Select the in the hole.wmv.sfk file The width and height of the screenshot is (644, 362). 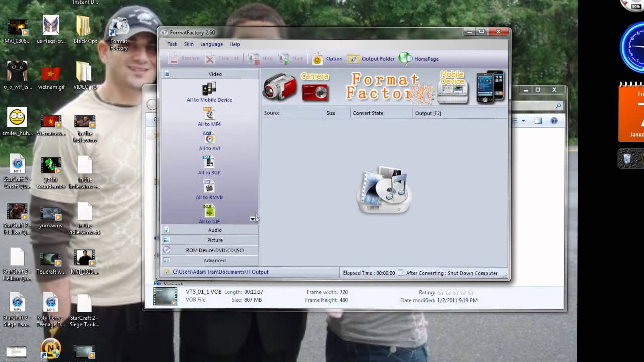click(x=85, y=218)
